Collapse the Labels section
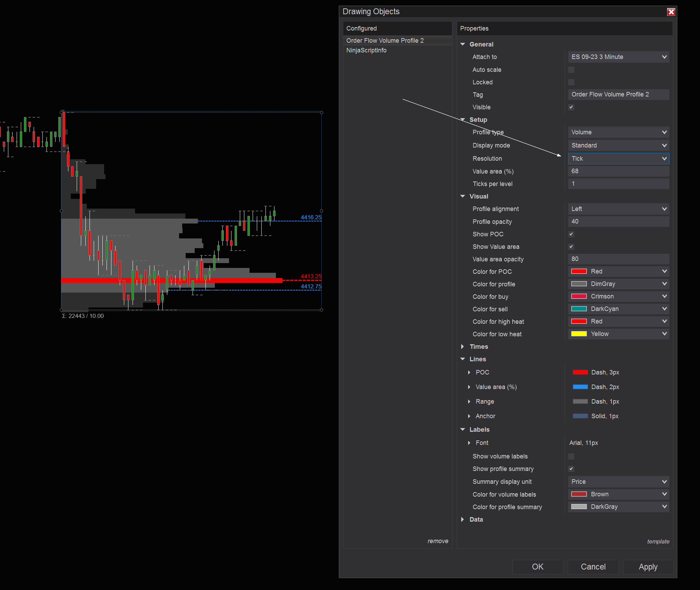Viewport: 700px width, 590px height. click(463, 430)
